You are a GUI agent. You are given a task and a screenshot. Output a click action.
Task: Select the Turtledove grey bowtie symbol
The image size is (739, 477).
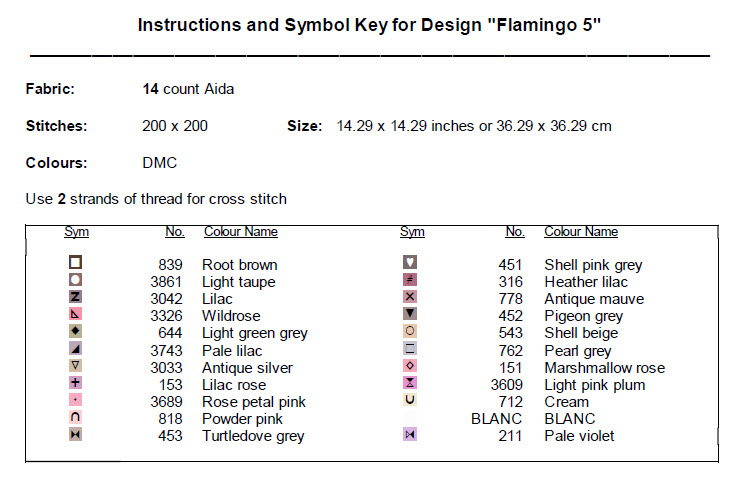pyautogui.click(x=76, y=435)
